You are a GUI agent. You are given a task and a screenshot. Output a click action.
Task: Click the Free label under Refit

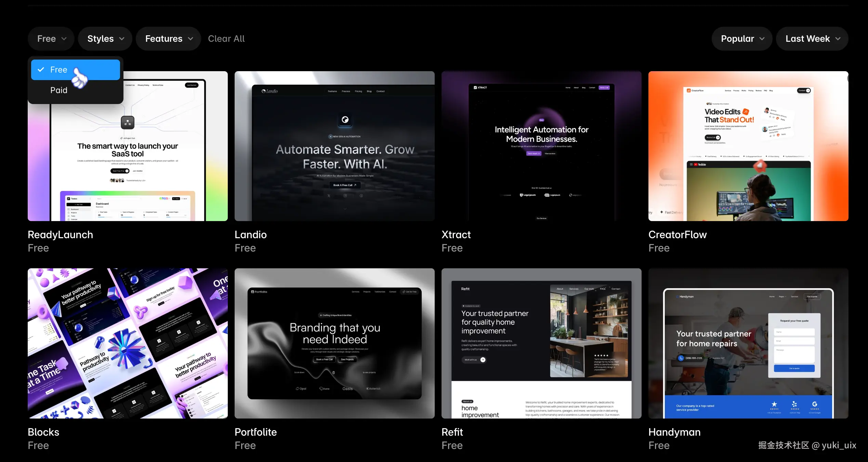click(452, 446)
